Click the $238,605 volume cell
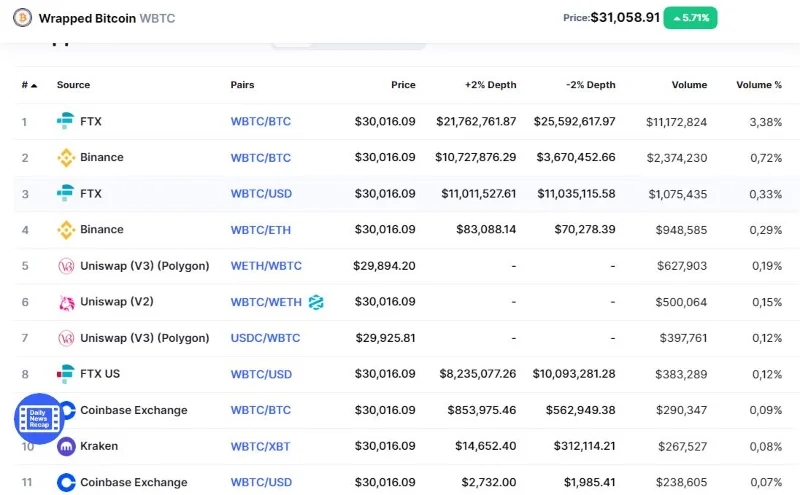The image size is (800, 495). (682, 482)
